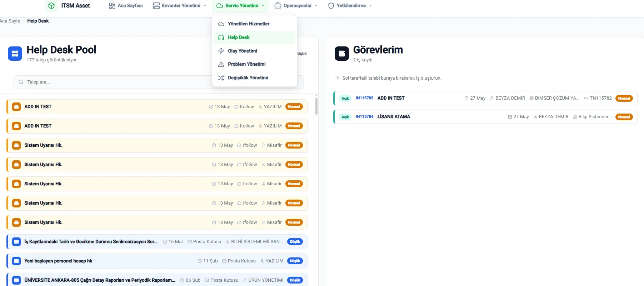Image resolution: width=644 pixels, height=286 pixels.
Task: Click the ITSM Asset cube logo icon
Action: click(x=51, y=6)
